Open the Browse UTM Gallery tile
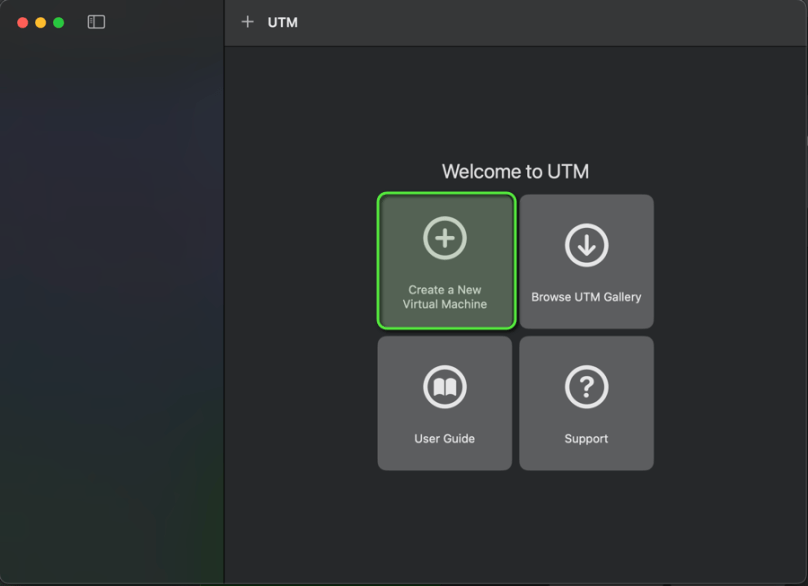The height and width of the screenshot is (586, 808). pos(586,261)
